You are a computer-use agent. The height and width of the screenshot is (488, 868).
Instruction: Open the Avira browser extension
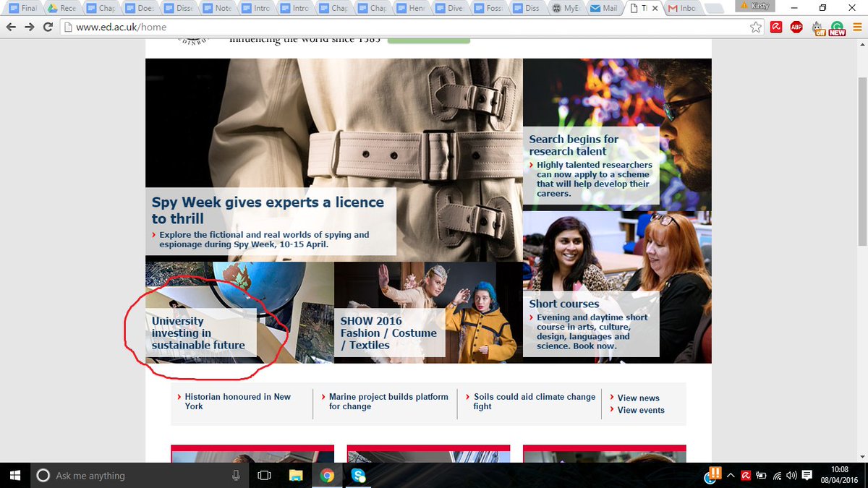click(776, 27)
